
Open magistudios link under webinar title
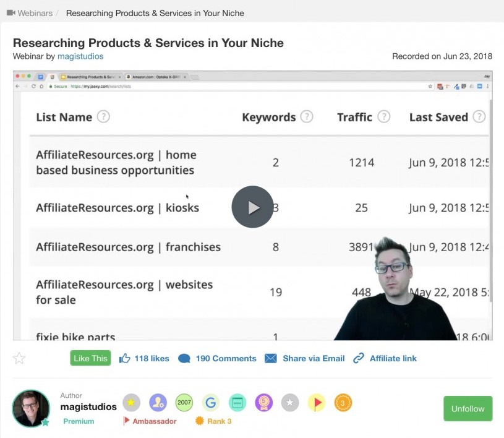(x=80, y=56)
